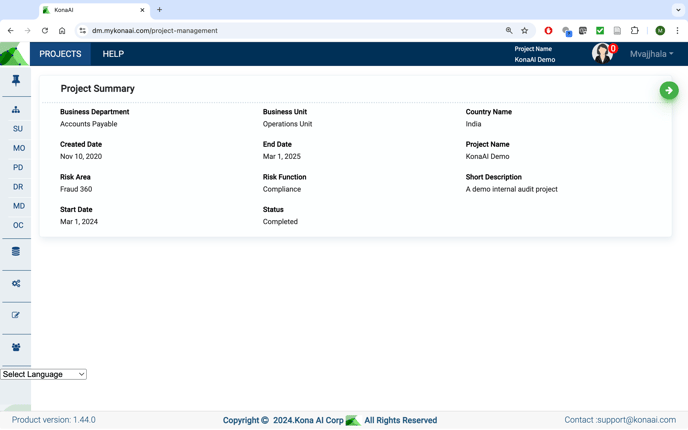688x430 pixels.
Task: Click the edit pencil sidebar icon
Action: pos(16,315)
